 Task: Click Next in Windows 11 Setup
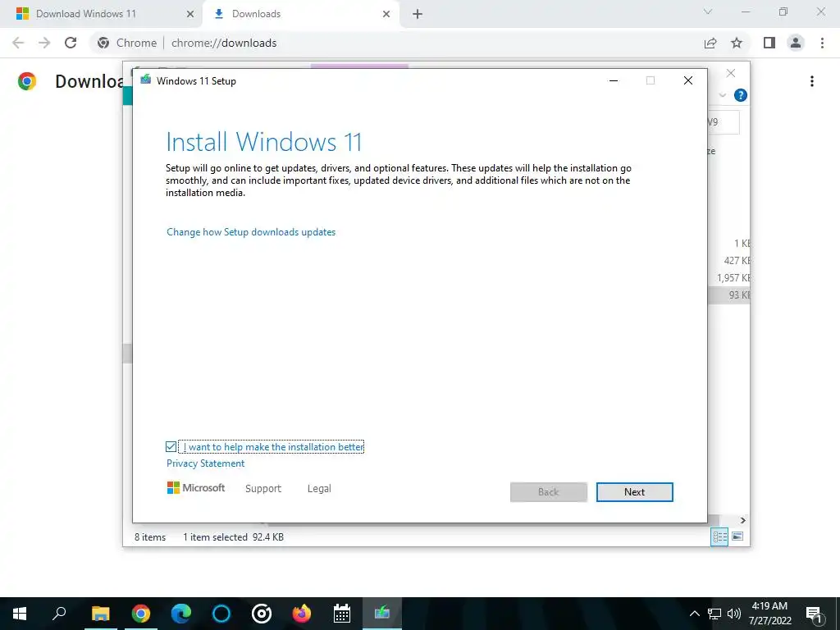click(634, 492)
